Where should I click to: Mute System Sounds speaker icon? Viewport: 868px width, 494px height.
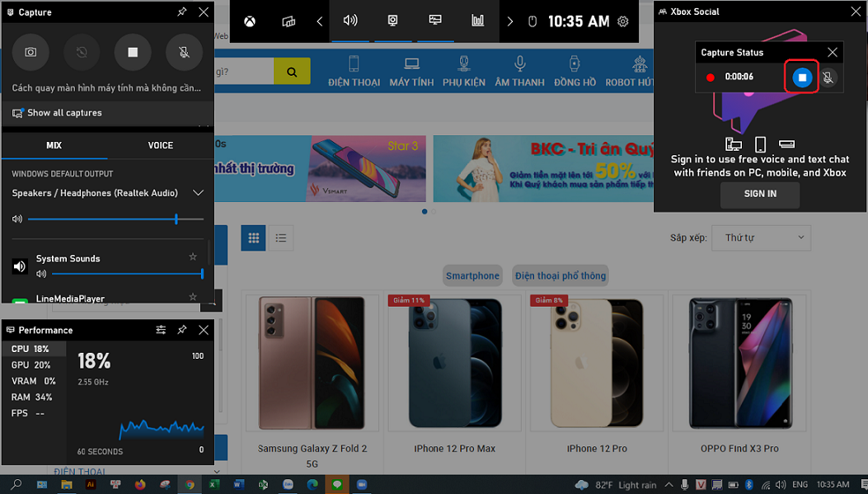41,274
